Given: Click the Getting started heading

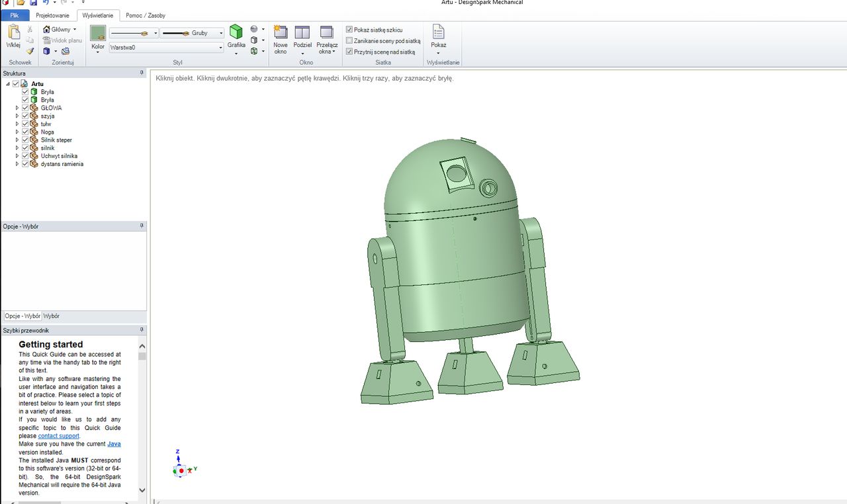Looking at the screenshot, I should point(51,344).
